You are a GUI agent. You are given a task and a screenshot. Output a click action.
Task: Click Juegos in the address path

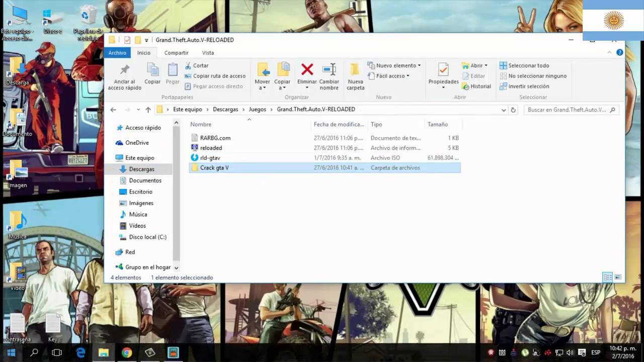coord(257,110)
